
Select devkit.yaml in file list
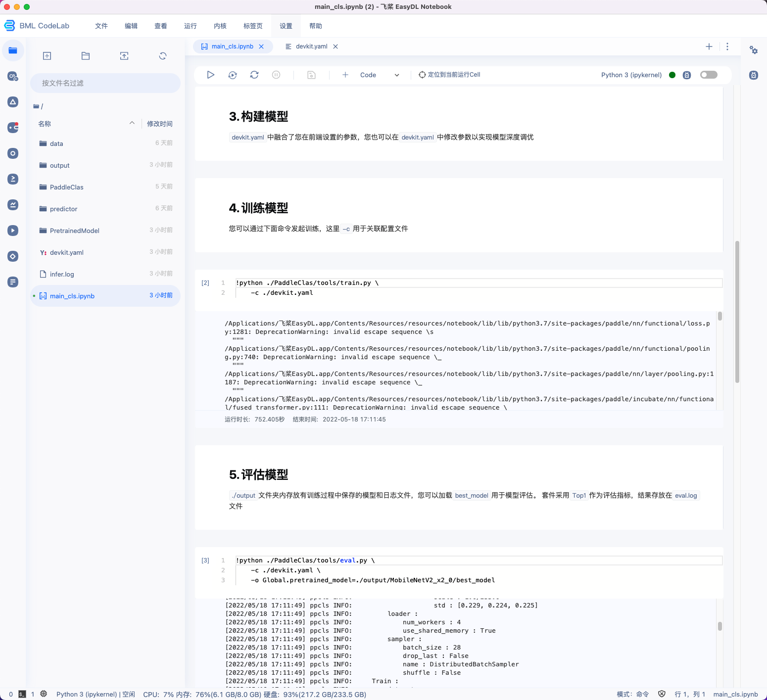[105, 252]
